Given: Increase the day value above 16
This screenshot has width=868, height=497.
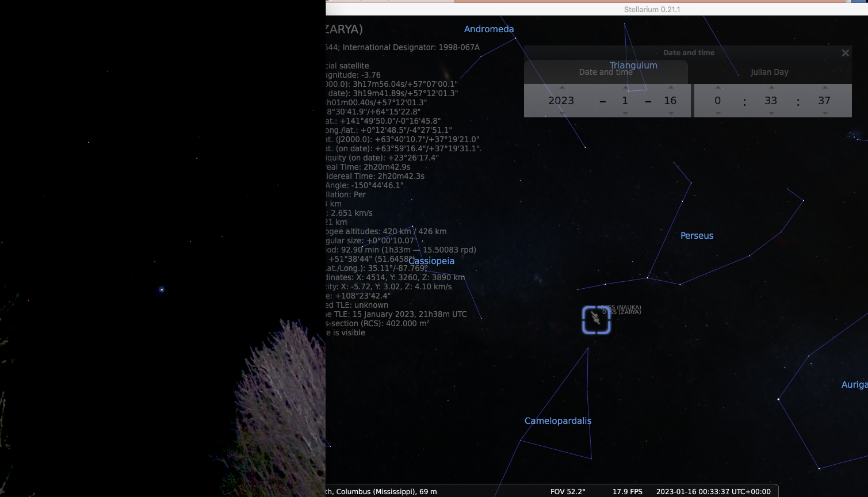Looking at the screenshot, I should (671, 87).
